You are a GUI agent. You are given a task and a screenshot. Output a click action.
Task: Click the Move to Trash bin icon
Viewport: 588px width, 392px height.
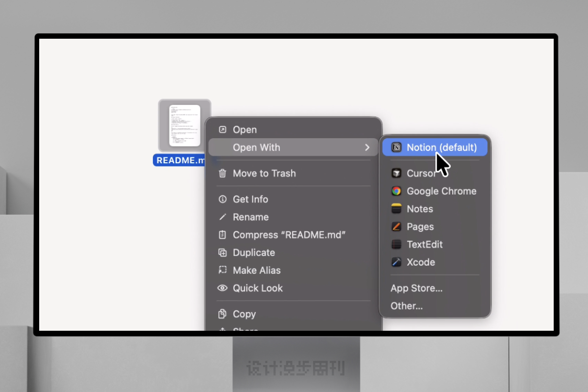pos(222,173)
